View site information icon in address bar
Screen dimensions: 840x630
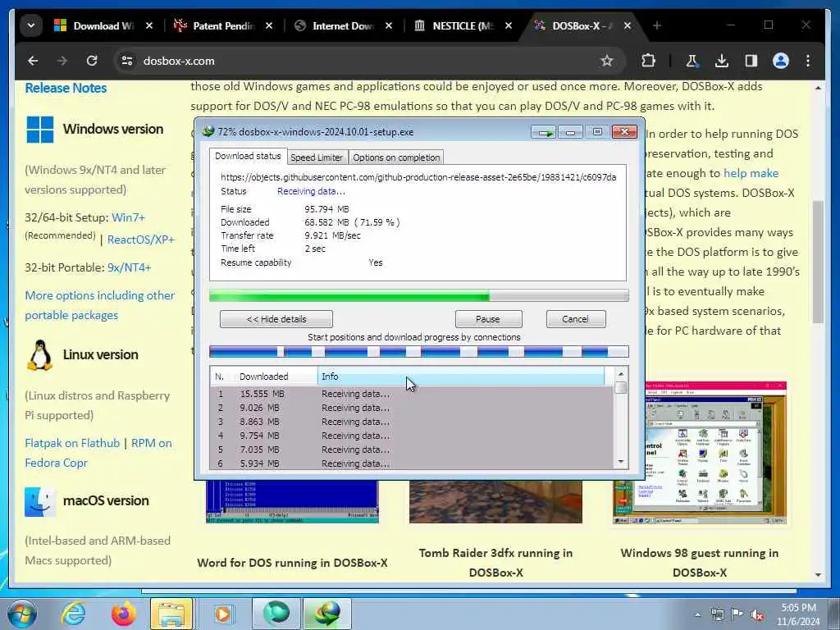coord(127,61)
